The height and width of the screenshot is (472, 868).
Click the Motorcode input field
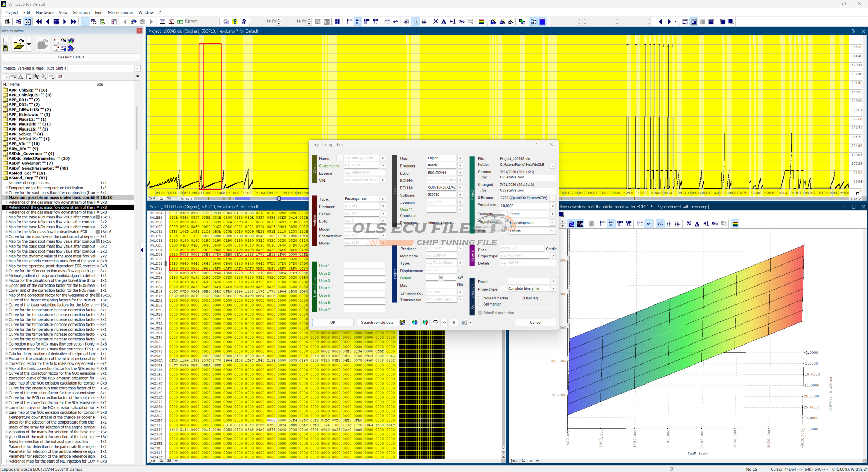pos(441,256)
